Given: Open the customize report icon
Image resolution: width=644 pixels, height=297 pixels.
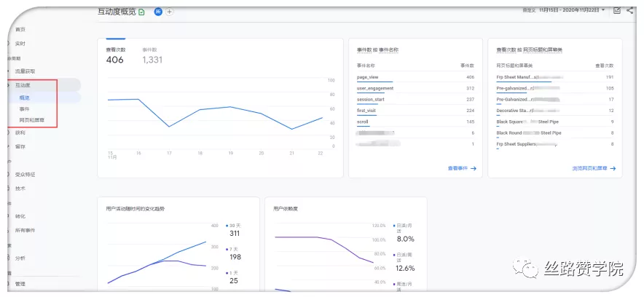Looking at the screenshot, I should coord(616,10).
